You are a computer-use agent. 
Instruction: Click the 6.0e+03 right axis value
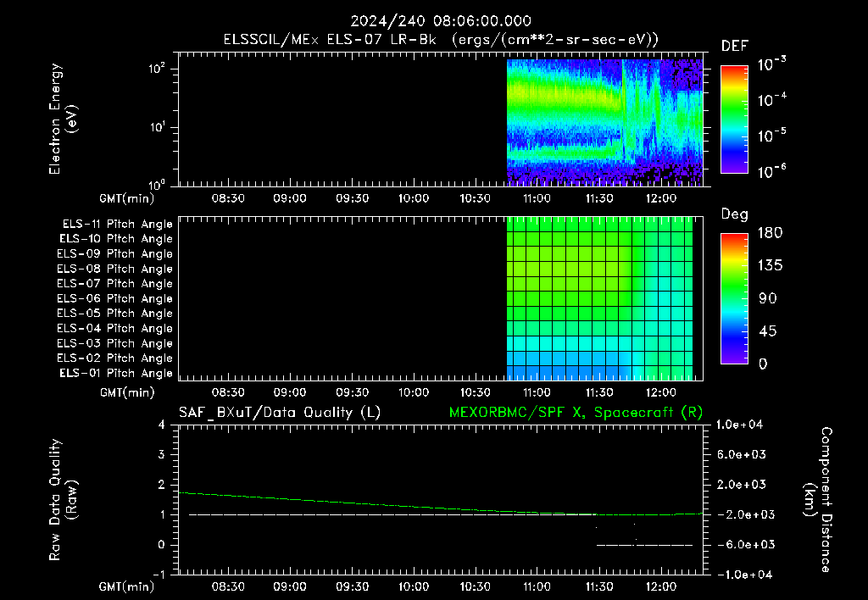(741, 454)
